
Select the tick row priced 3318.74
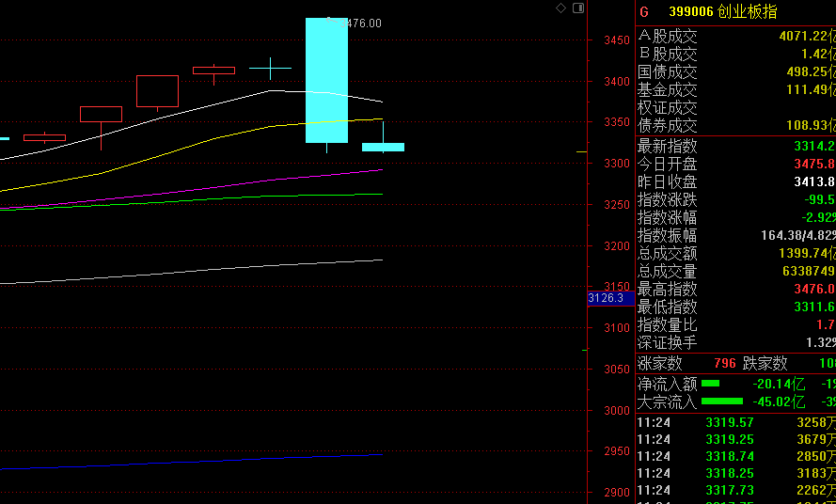pyautogui.click(x=736, y=457)
